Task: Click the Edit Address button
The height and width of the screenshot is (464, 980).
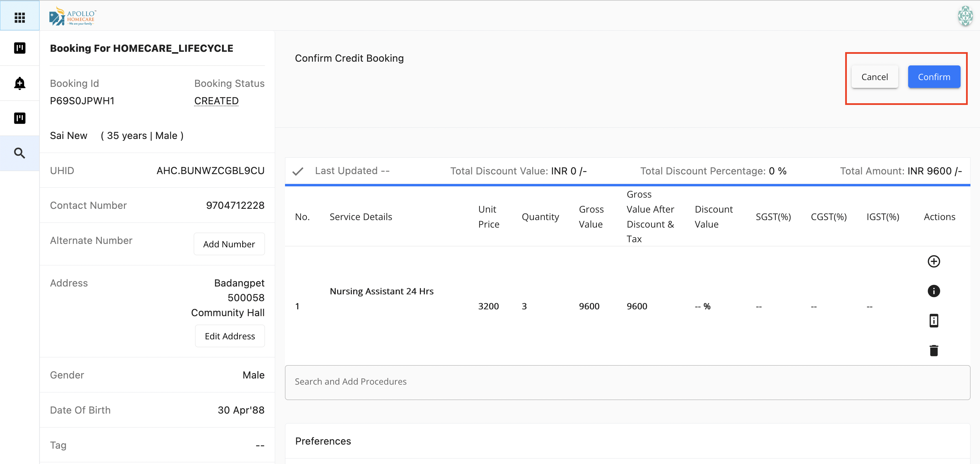Action: 230,336
